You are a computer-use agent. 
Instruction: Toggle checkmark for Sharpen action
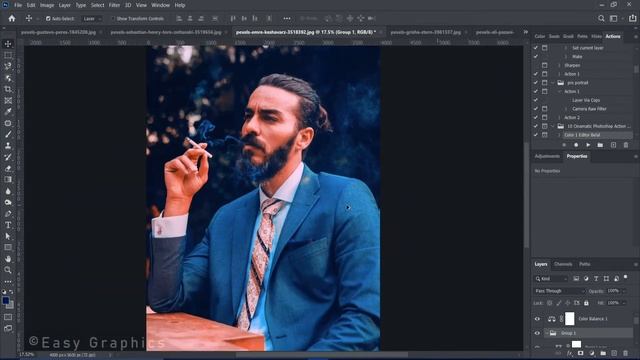pyautogui.click(x=536, y=65)
